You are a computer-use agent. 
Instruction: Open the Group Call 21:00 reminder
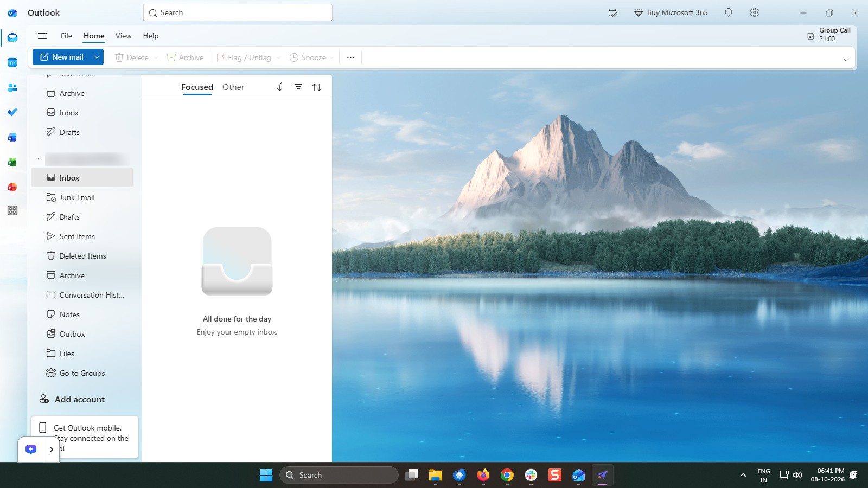click(x=829, y=35)
